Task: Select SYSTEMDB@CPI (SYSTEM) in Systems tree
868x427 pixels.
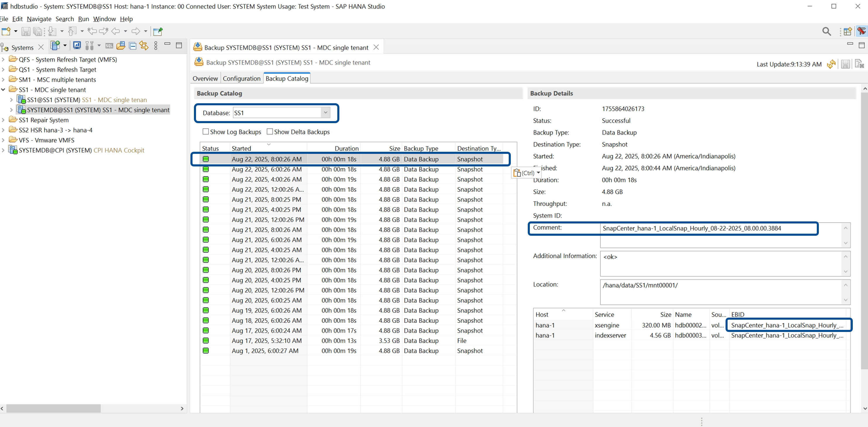Action: point(55,150)
